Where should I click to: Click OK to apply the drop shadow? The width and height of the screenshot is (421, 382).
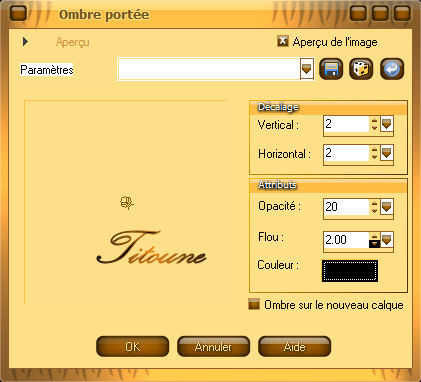pos(133,346)
